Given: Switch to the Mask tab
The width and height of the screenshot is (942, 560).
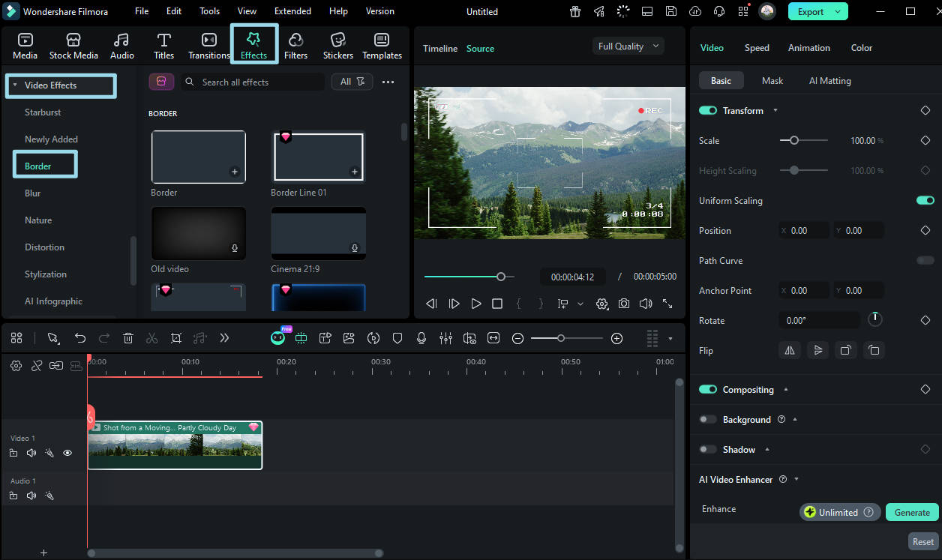Looking at the screenshot, I should coord(772,80).
